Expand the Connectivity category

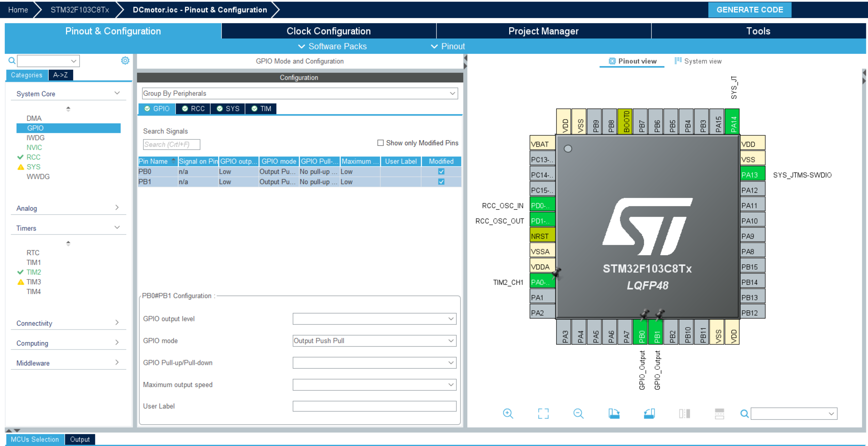pos(117,323)
